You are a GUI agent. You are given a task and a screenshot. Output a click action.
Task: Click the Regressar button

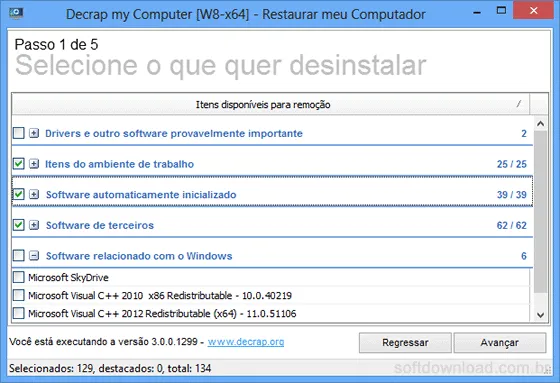(405, 343)
